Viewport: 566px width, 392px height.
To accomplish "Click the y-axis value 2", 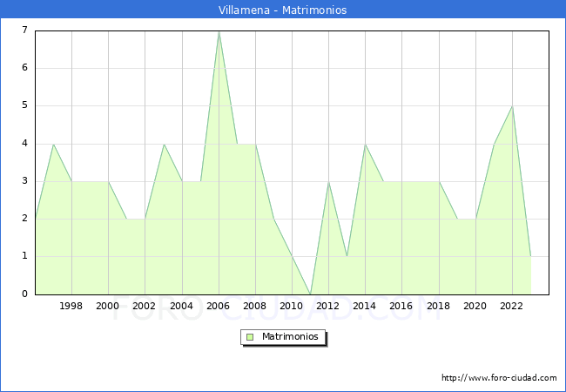I will (24, 219).
